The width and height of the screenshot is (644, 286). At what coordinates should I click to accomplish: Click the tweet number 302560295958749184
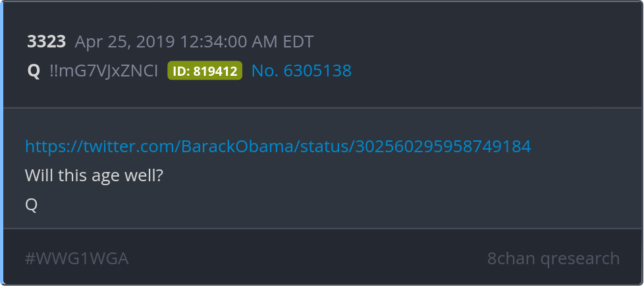coord(443,146)
